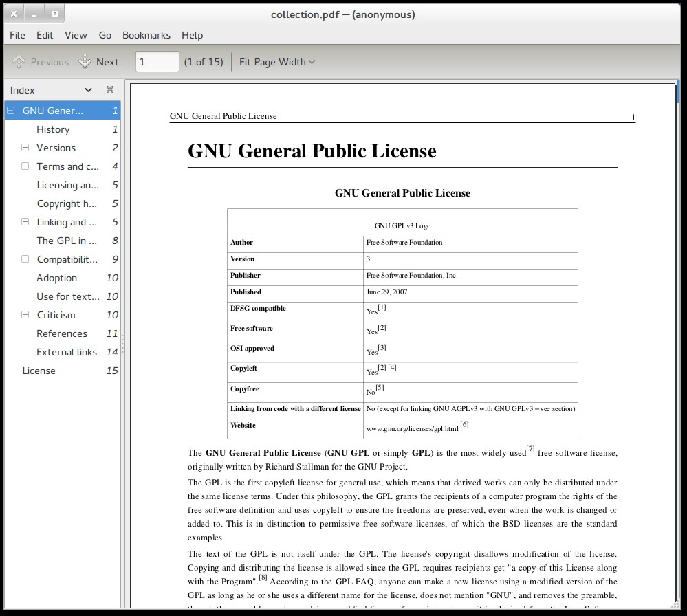The image size is (687, 616).
Task: Expand the Linking and derived works entry
Action: click(25, 222)
